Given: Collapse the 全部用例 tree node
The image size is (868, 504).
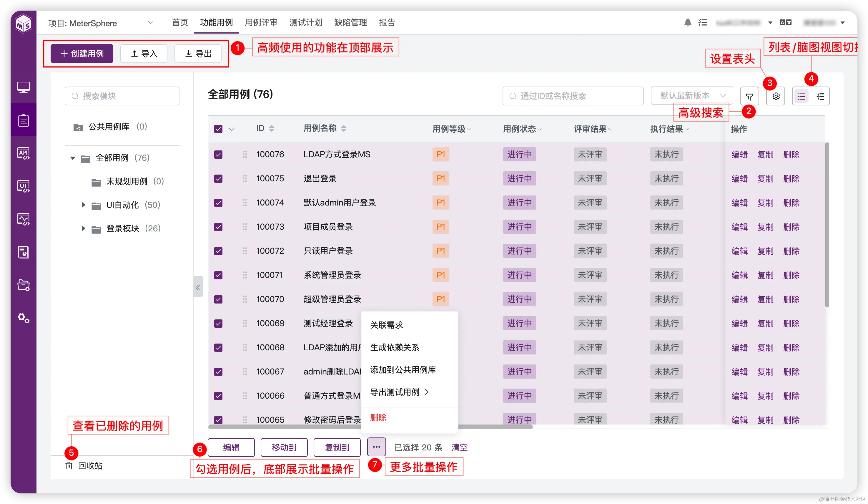Looking at the screenshot, I should 73,158.
